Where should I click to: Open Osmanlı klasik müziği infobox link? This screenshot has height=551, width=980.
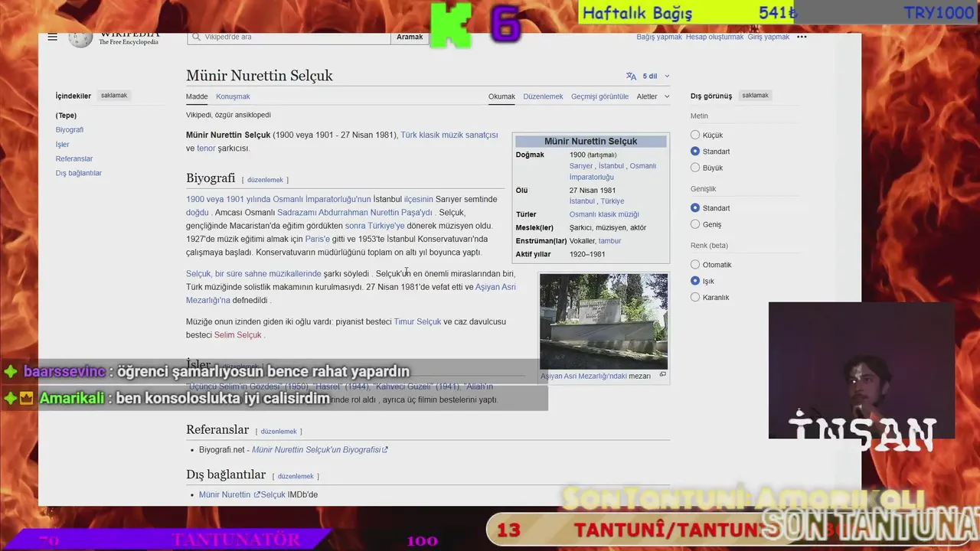(604, 214)
